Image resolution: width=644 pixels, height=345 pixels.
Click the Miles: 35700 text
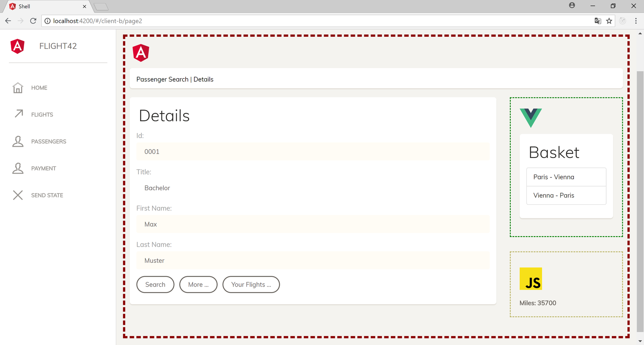pos(538,303)
